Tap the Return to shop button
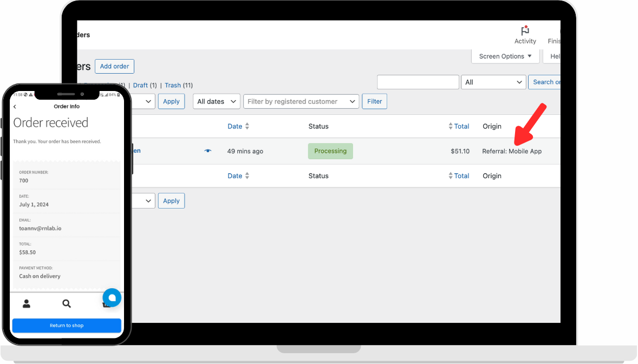The height and width of the screenshot is (364, 638). (x=67, y=326)
